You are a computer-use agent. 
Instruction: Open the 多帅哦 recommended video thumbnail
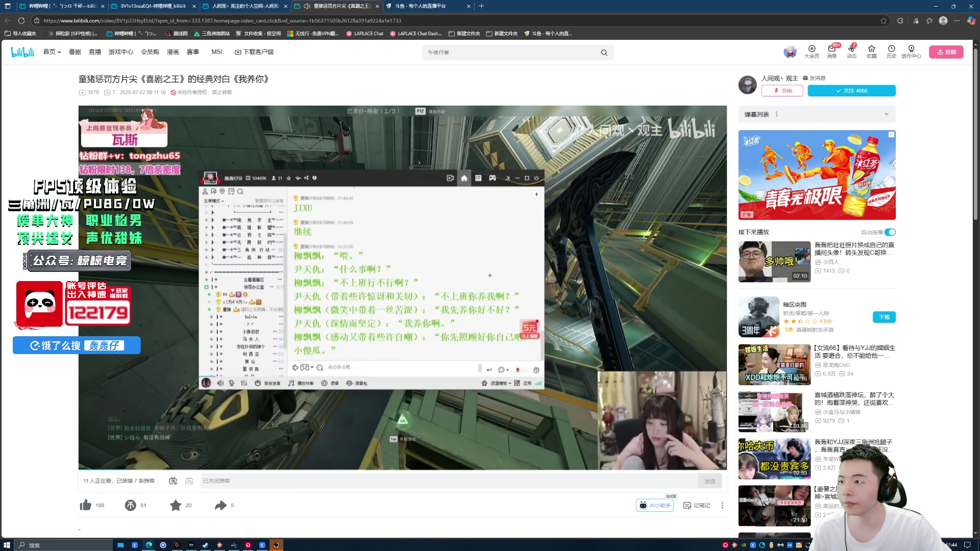[x=774, y=262]
